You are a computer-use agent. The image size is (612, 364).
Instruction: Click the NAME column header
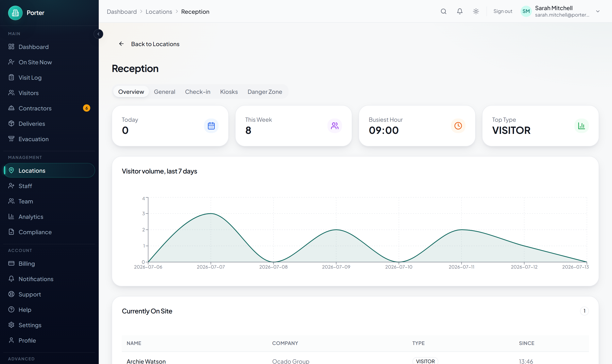point(134,343)
